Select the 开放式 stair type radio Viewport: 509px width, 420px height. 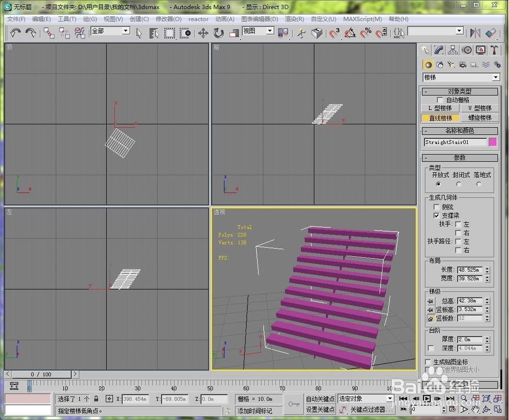(x=438, y=184)
